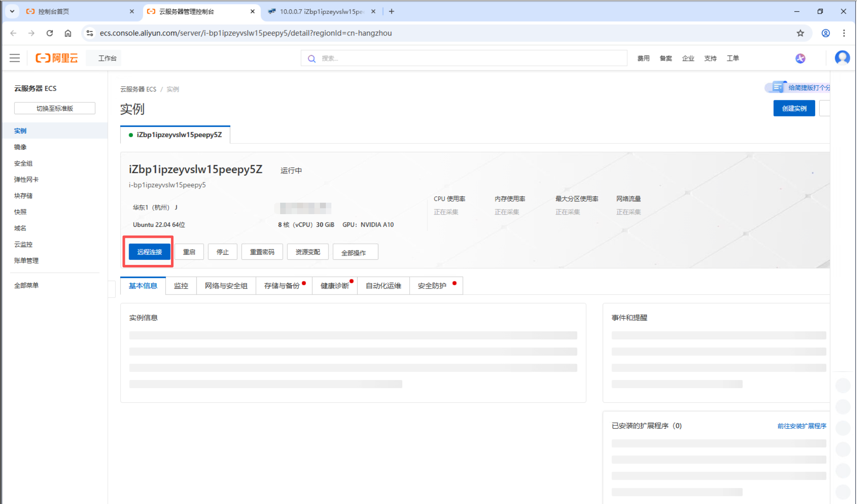
Task: Open Chrome profile icon
Action: pos(825,33)
